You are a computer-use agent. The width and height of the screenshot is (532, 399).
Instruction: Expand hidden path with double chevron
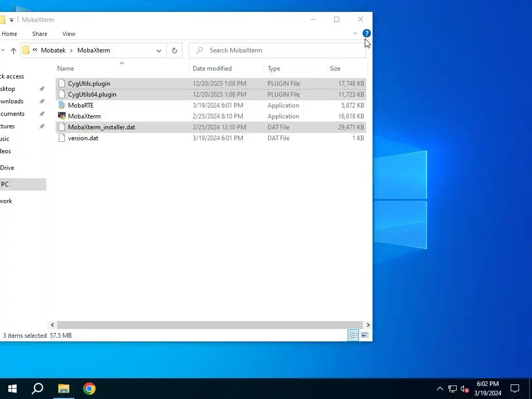(x=35, y=50)
